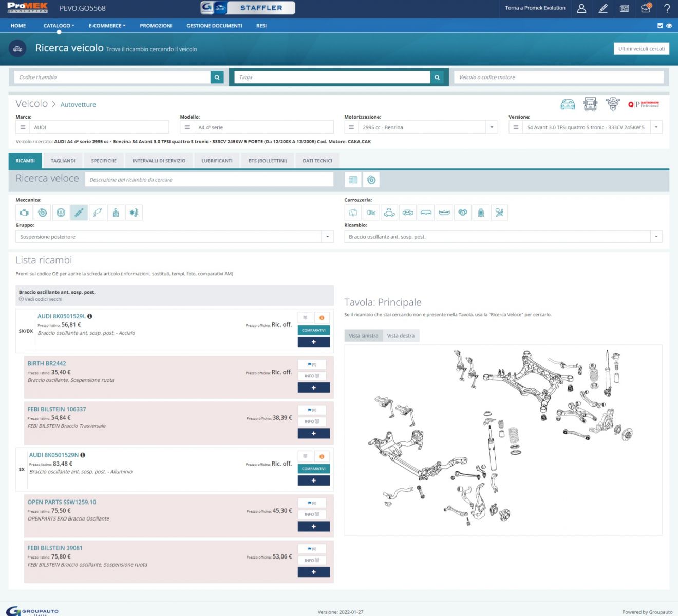678x616 pixels.
Task: Open GESTIONE DOCUMENTI menu
Action: click(x=214, y=26)
